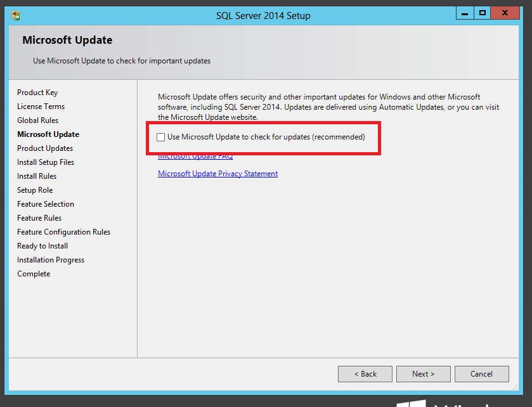Go back with the Back button
This screenshot has width=532, height=407.
pos(365,374)
